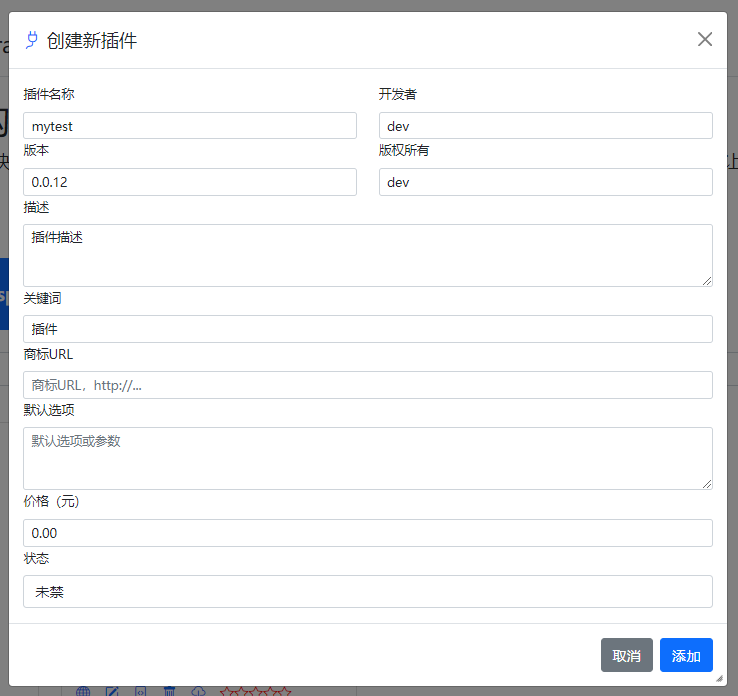Screen dimensions: 738x696
Task: Click the 添加 button
Action: (x=686, y=655)
